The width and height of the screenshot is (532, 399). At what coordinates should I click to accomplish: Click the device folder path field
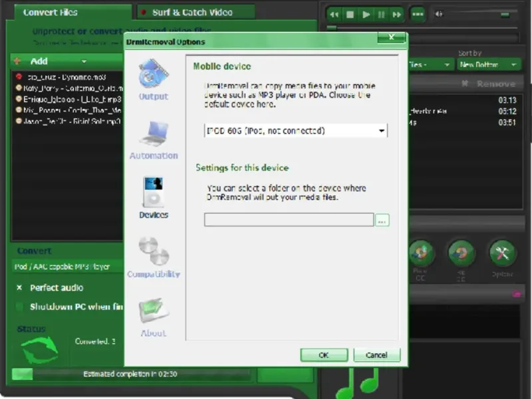[289, 220]
